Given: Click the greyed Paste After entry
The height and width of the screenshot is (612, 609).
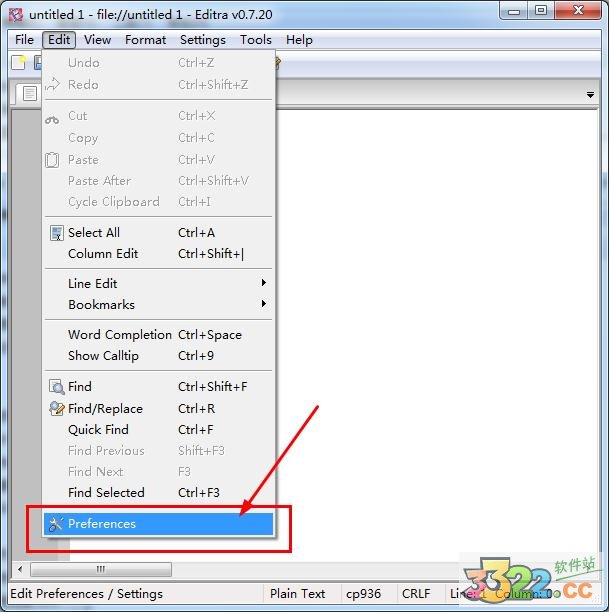Looking at the screenshot, I should tap(158, 181).
